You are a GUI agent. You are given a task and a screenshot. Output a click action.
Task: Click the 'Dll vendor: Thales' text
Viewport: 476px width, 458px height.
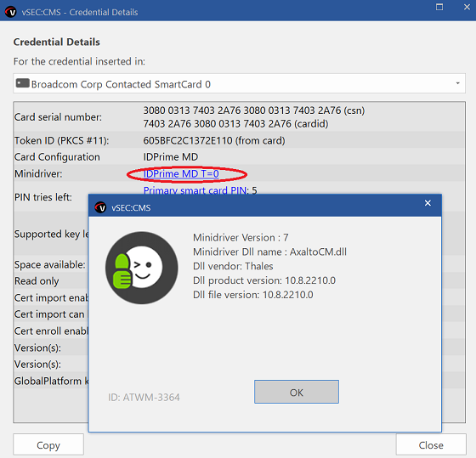(233, 266)
